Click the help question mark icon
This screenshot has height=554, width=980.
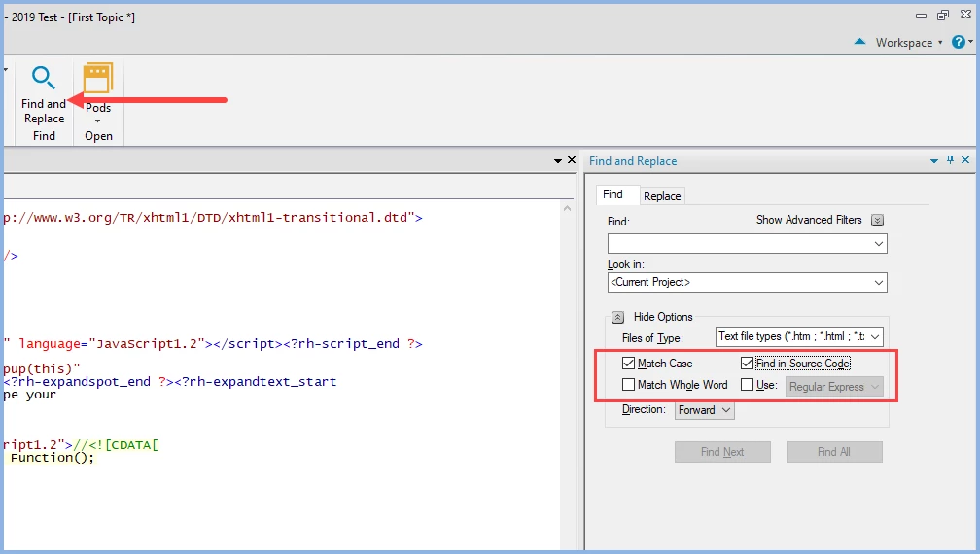pos(958,42)
